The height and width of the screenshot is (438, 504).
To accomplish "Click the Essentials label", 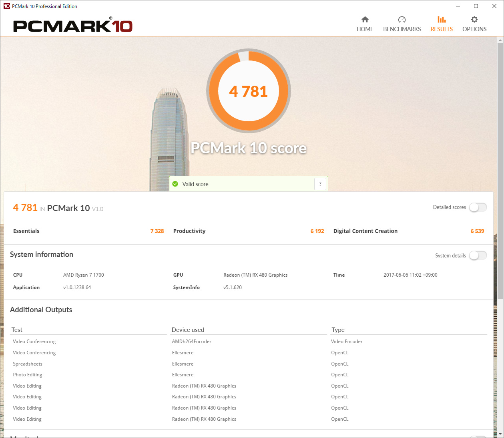I will pos(26,231).
